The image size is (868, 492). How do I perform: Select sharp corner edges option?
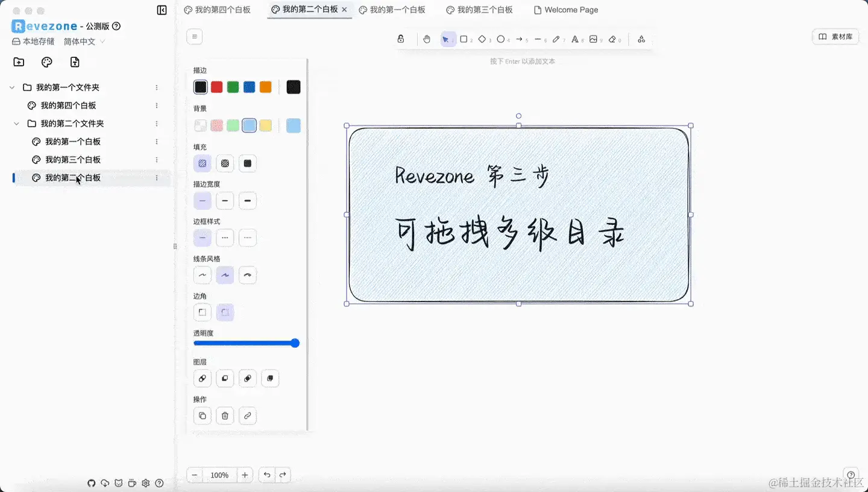(x=203, y=312)
